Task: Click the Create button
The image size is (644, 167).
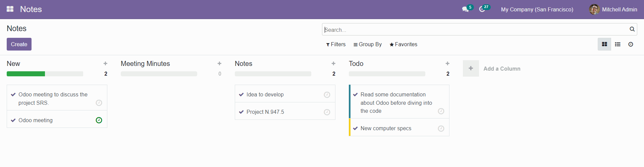Action: tap(19, 44)
